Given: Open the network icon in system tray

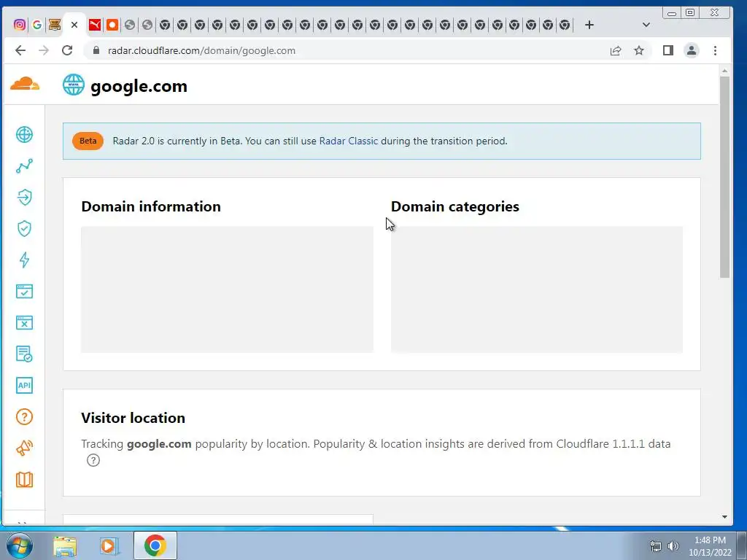Looking at the screenshot, I should click(x=656, y=546).
